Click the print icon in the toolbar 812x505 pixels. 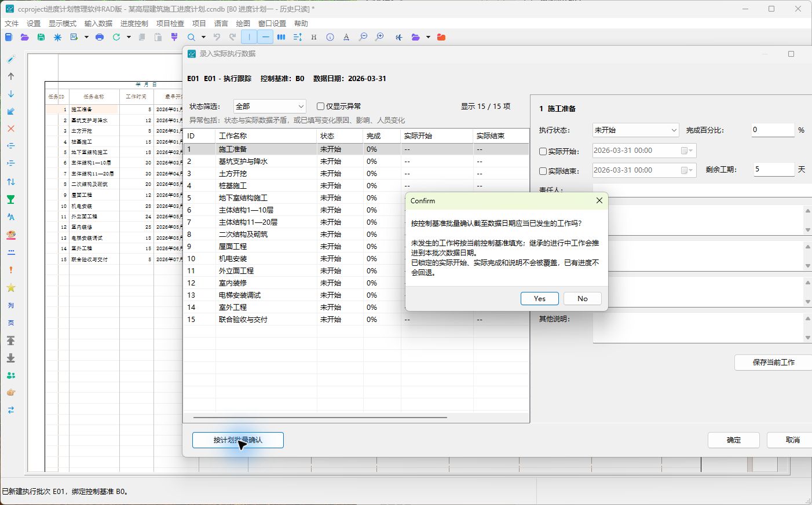point(100,37)
